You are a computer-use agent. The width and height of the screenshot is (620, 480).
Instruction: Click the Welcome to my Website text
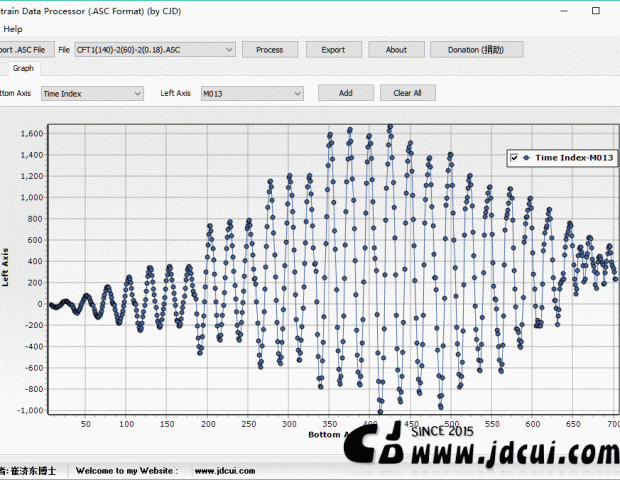(127, 470)
